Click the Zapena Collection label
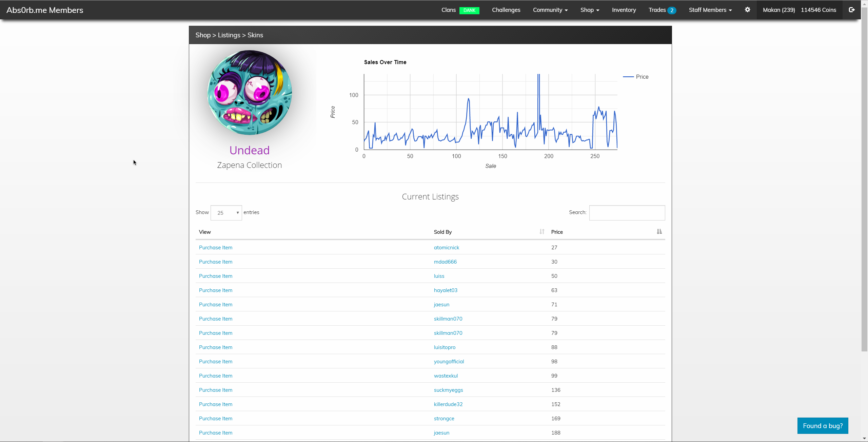868x442 pixels. pos(250,165)
